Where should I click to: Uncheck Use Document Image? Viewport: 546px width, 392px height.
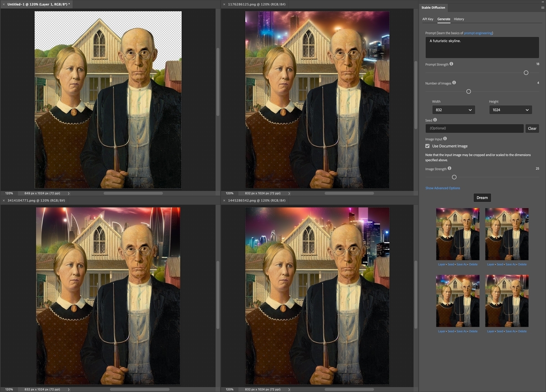[x=427, y=146]
